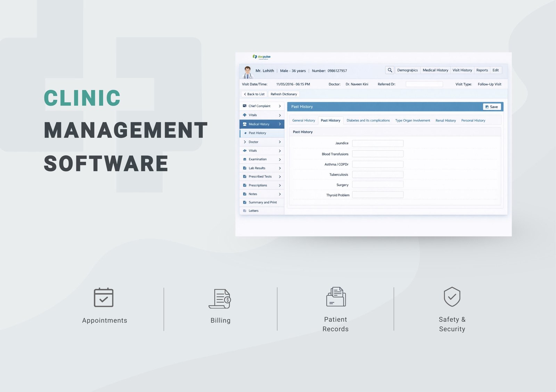Click the Patient Records folder icon
This screenshot has width=556, height=392.
[336, 297]
